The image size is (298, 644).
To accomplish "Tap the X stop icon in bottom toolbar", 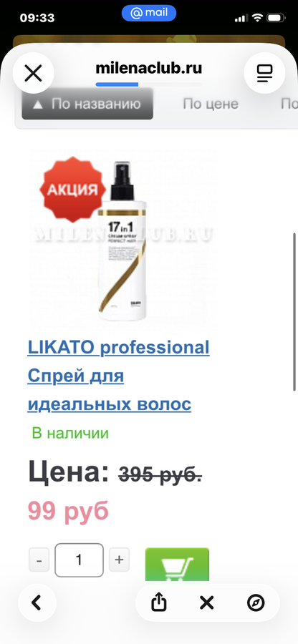I will tap(207, 602).
